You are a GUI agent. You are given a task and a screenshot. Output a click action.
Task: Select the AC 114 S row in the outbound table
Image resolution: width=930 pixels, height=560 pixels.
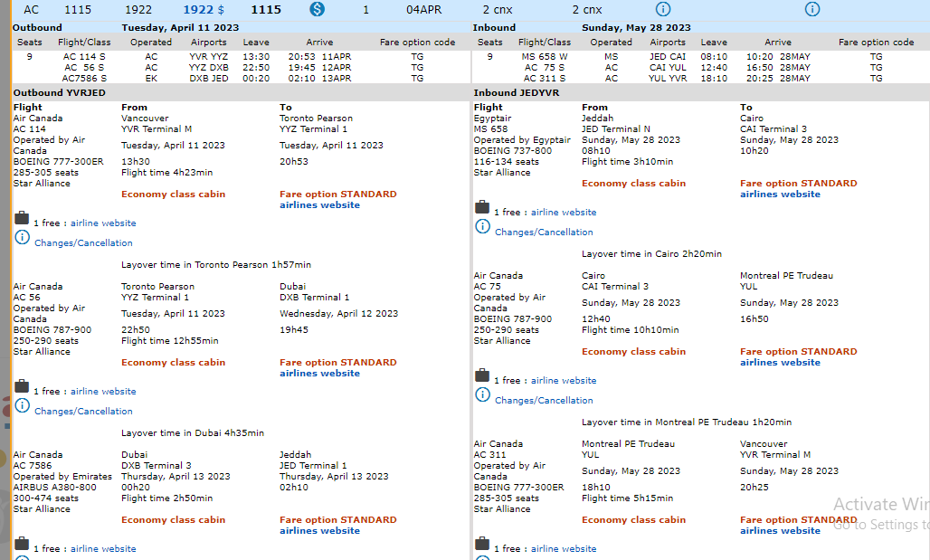[x=84, y=57]
